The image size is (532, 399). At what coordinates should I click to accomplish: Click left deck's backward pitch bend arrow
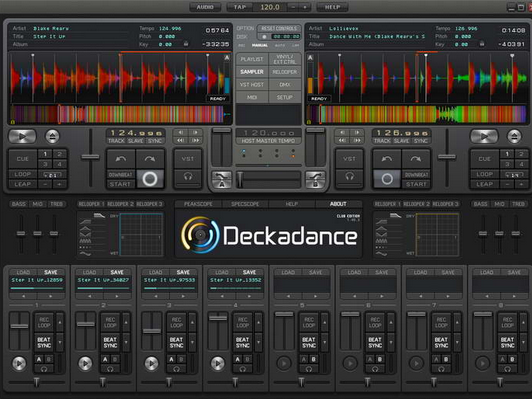(121, 159)
